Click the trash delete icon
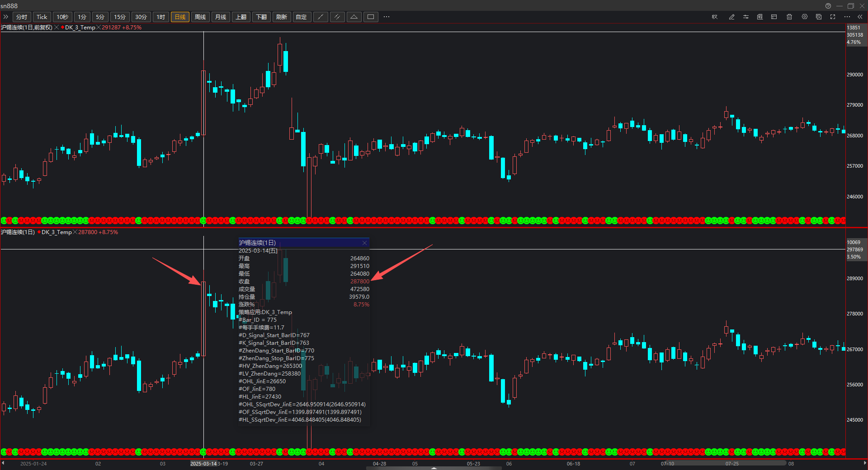Screen dimensions: 868x470 click(x=789, y=17)
